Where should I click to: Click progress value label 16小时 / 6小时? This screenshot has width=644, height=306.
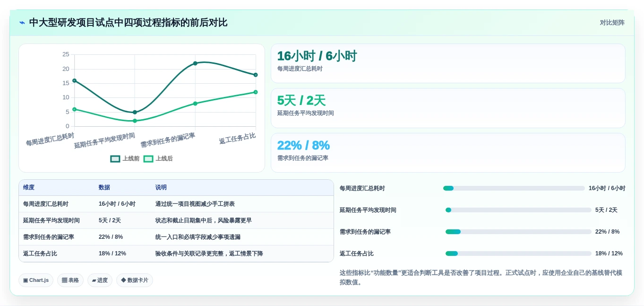pyautogui.click(x=607, y=188)
